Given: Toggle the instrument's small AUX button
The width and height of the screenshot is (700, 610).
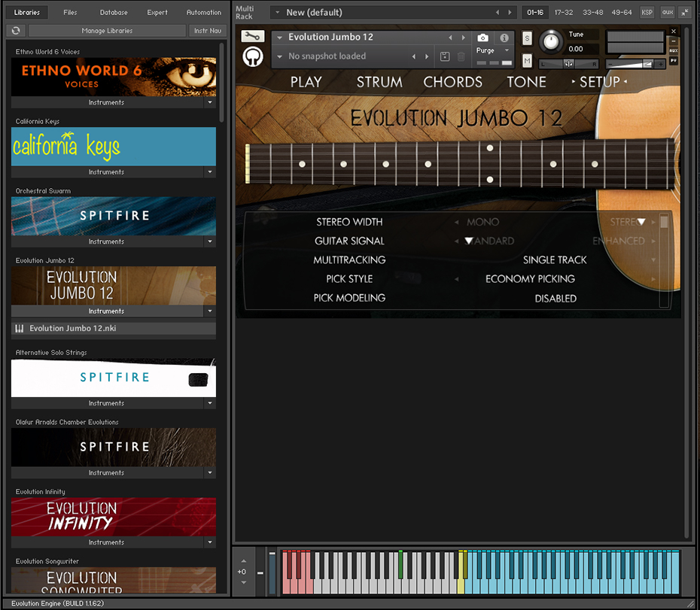Looking at the screenshot, I should pyautogui.click(x=674, y=50).
